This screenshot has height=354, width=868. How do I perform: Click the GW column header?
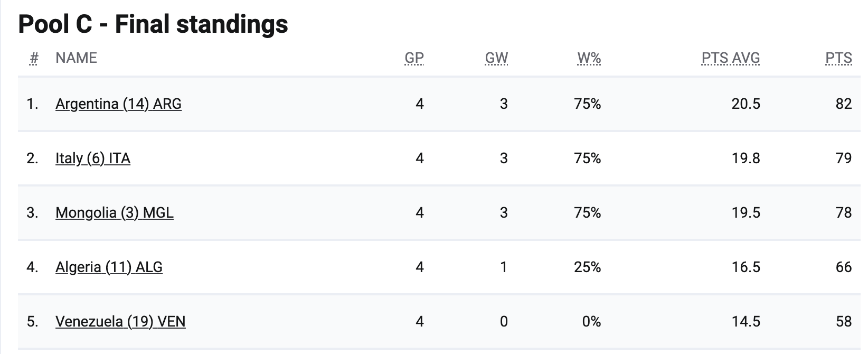pos(496,58)
